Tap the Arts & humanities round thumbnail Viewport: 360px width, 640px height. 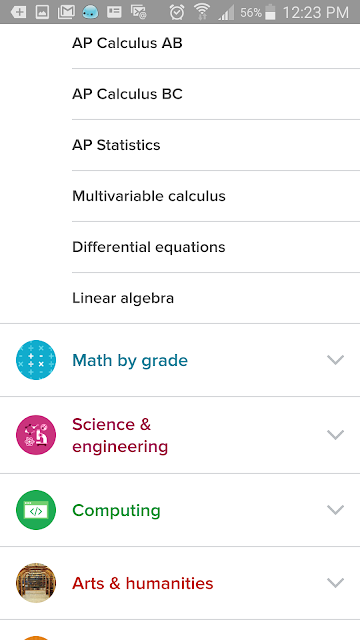click(36, 583)
